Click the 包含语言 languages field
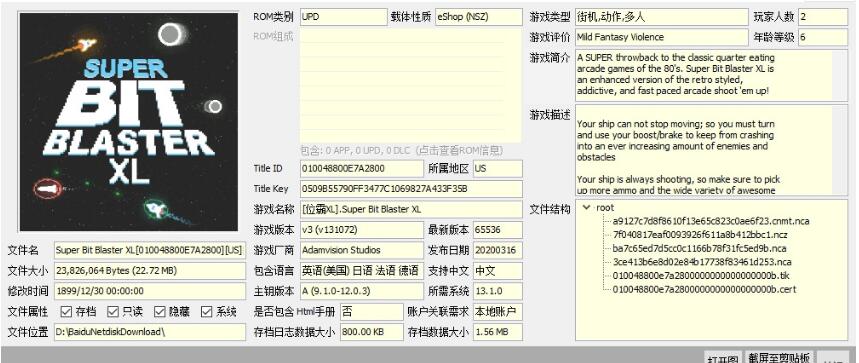859x363 pixels. tap(362, 270)
